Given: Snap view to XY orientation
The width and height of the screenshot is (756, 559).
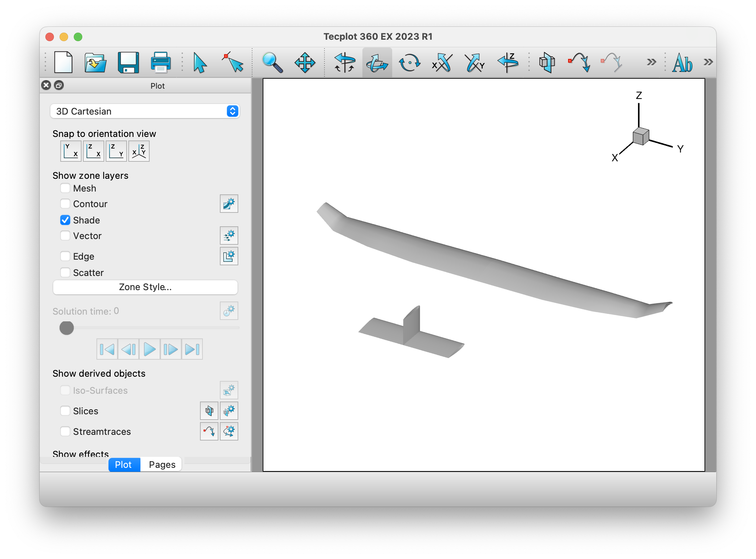Looking at the screenshot, I should [71, 151].
